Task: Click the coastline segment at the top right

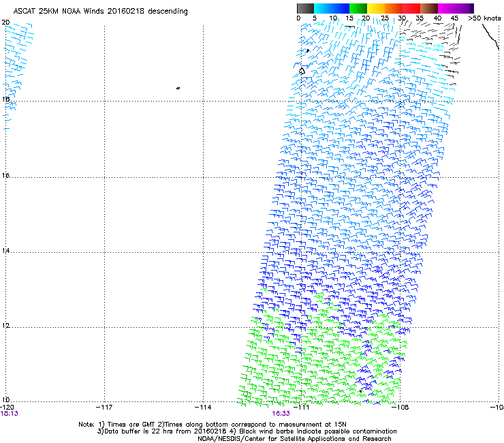Action: click(490, 37)
